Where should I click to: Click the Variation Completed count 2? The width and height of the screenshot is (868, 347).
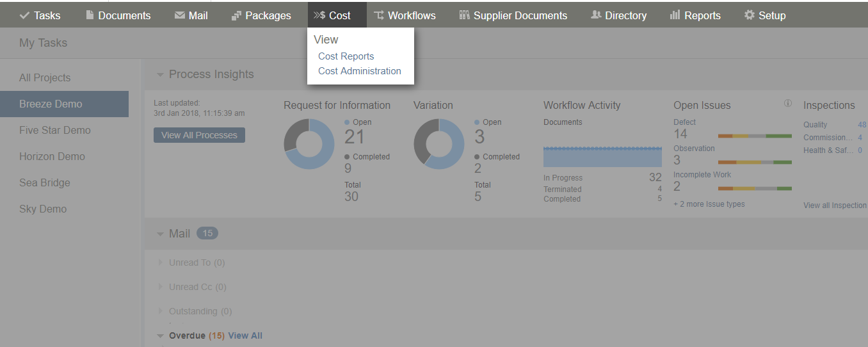point(478,168)
